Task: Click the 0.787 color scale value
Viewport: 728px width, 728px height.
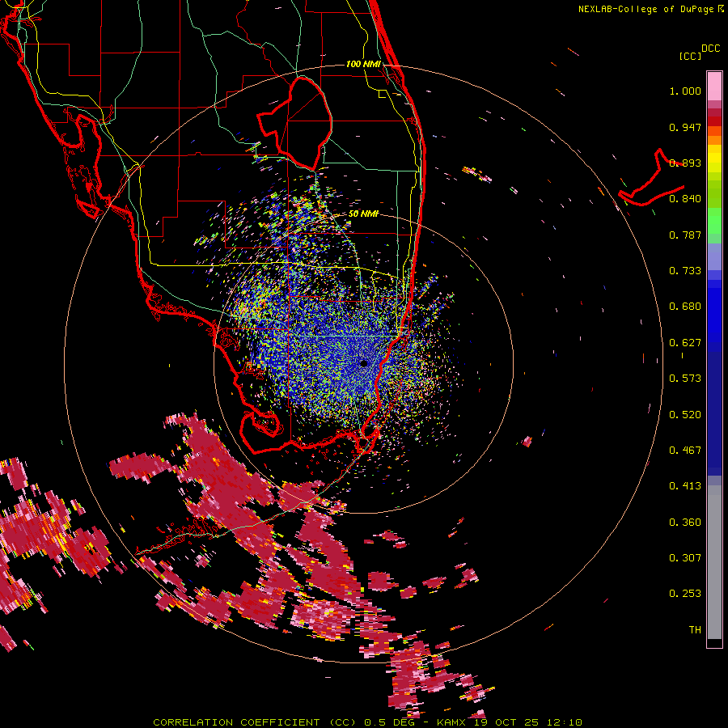Action: click(x=685, y=235)
